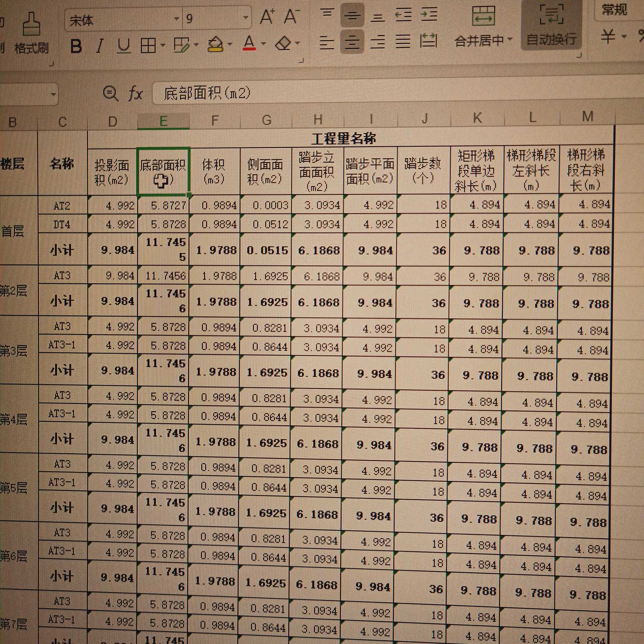
Task: Click the zoom magnifier icon beside fx
Action: [111, 93]
